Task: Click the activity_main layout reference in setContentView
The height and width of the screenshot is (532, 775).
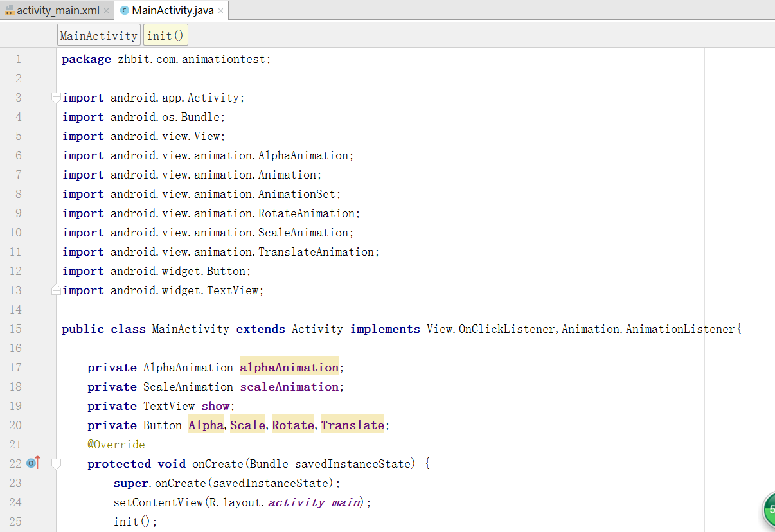Action: point(315,502)
